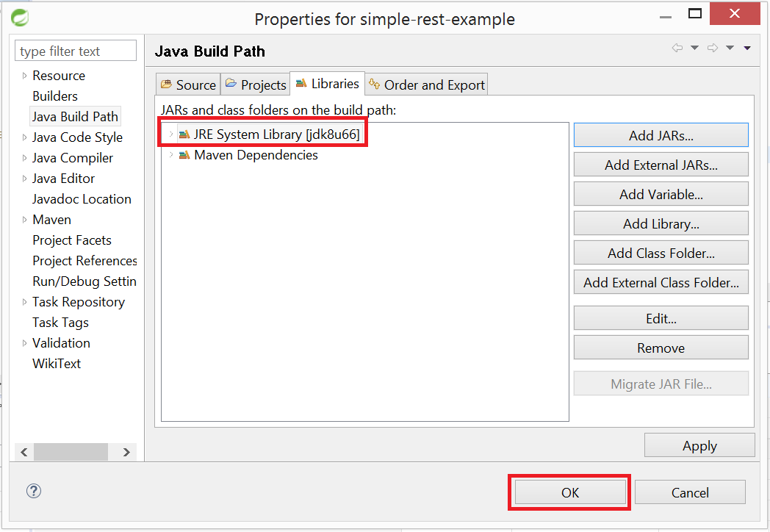The image size is (770, 532).
Task: Click the Spring logo in title bar
Action: 20,18
